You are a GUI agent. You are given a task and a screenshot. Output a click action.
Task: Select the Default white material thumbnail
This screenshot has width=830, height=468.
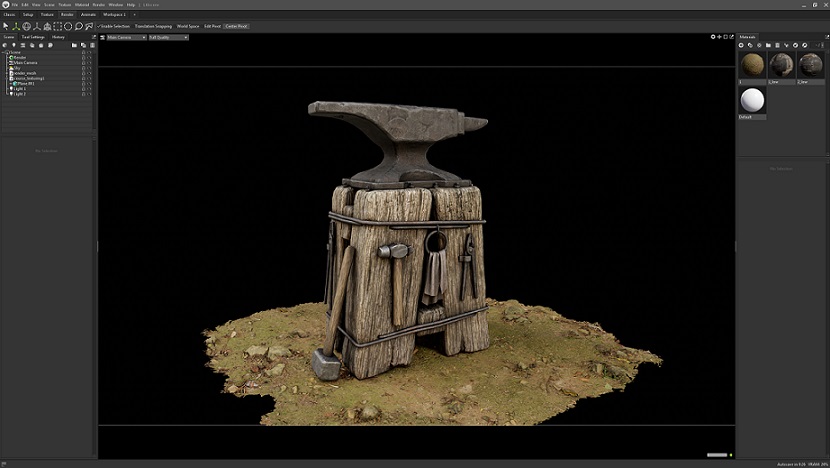click(x=752, y=100)
